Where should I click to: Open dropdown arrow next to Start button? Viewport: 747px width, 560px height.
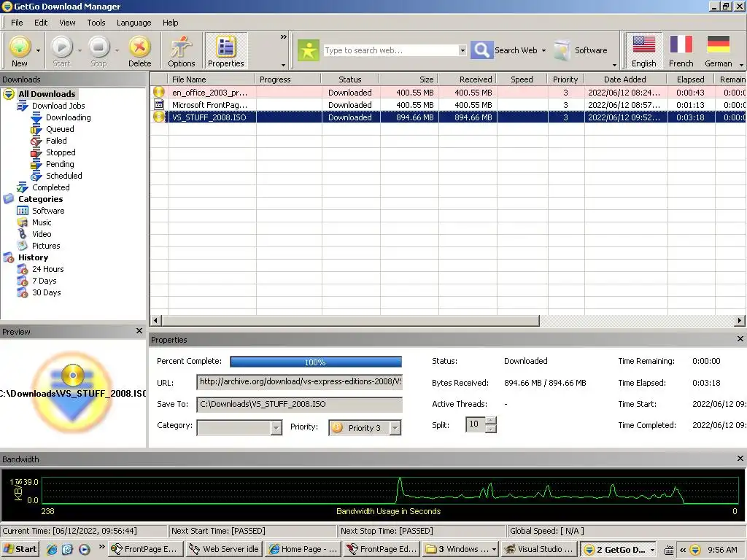[80, 50]
